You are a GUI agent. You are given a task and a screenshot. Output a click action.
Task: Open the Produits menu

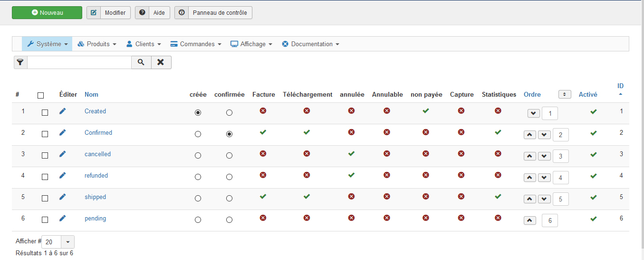97,44
